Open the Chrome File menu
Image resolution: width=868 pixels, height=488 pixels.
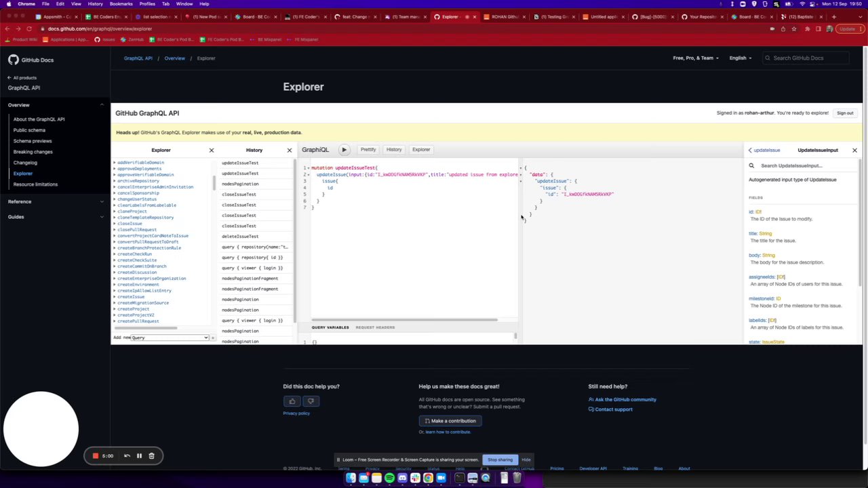pos(45,4)
